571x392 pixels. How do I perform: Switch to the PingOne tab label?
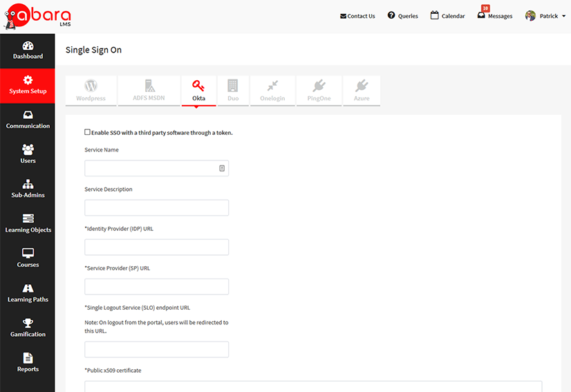pos(319,98)
